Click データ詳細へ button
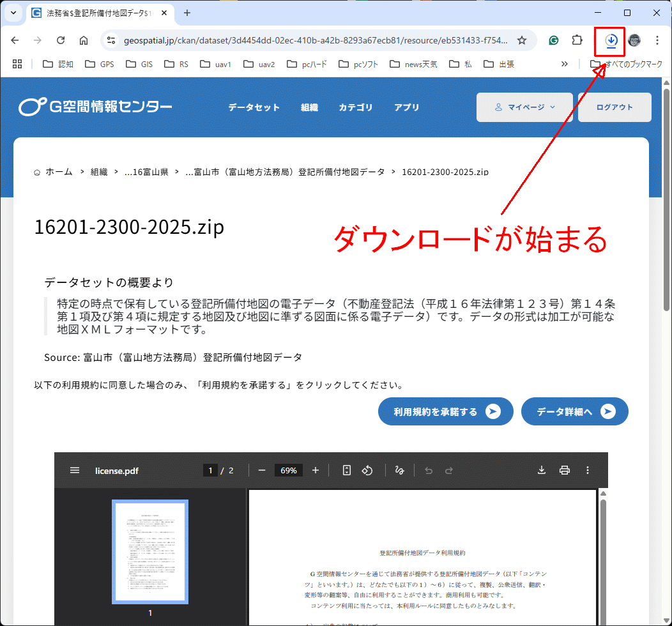The height and width of the screenshot is (626, 672). pyautogui.click(x=574, y=412)
